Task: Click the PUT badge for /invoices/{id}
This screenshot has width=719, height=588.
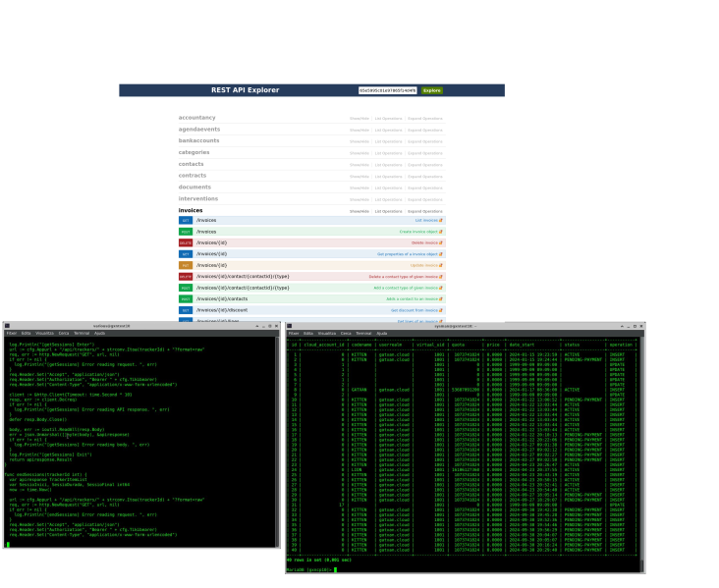Action: point(186,265)
